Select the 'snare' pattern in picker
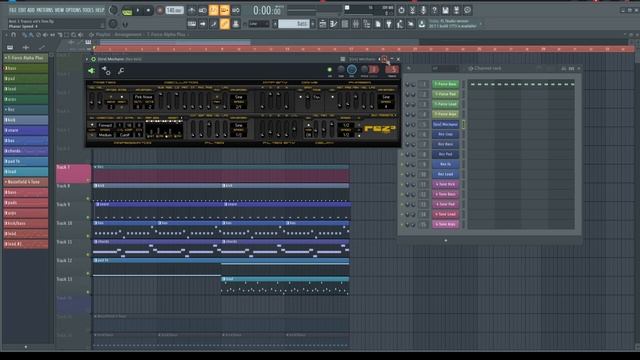Image resolution: width=640 pixels, height=360 pixels. pos(26,130)
